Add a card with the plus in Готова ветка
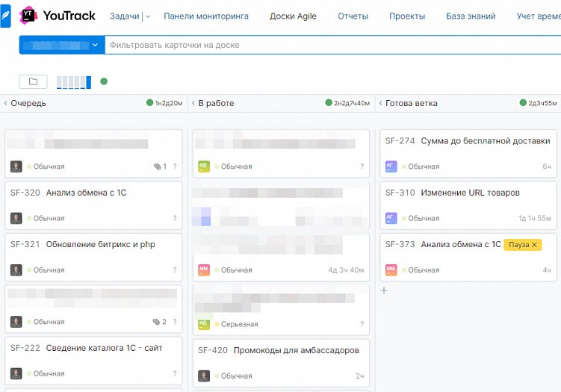Image resolution: width=561 pixels, height=392 pixels. pos(384,290)
